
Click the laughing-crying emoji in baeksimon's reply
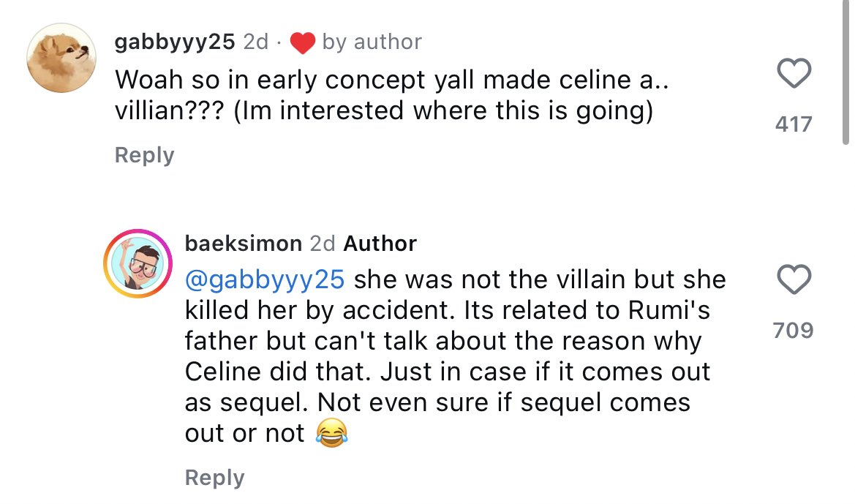pyautogui.click(x=331, y=434)
